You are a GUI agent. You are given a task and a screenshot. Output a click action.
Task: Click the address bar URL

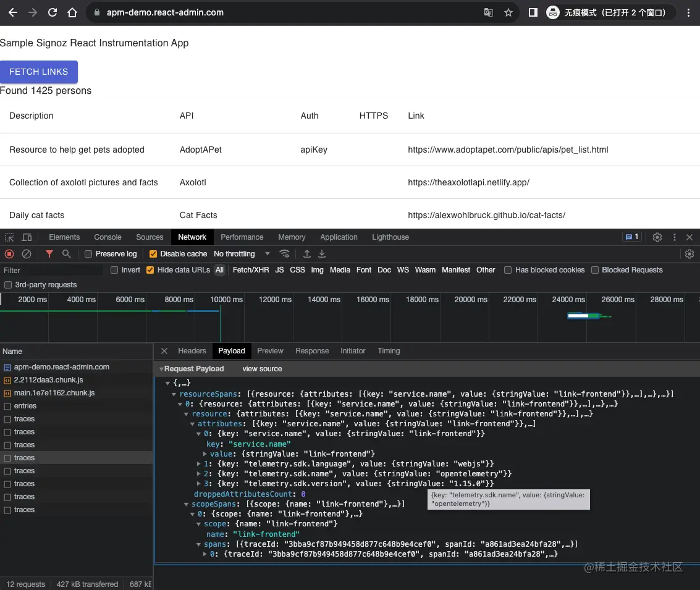coord(165,12)
